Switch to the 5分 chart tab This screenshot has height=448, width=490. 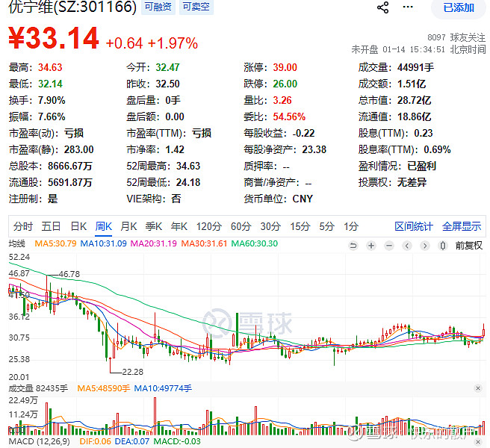326,226
